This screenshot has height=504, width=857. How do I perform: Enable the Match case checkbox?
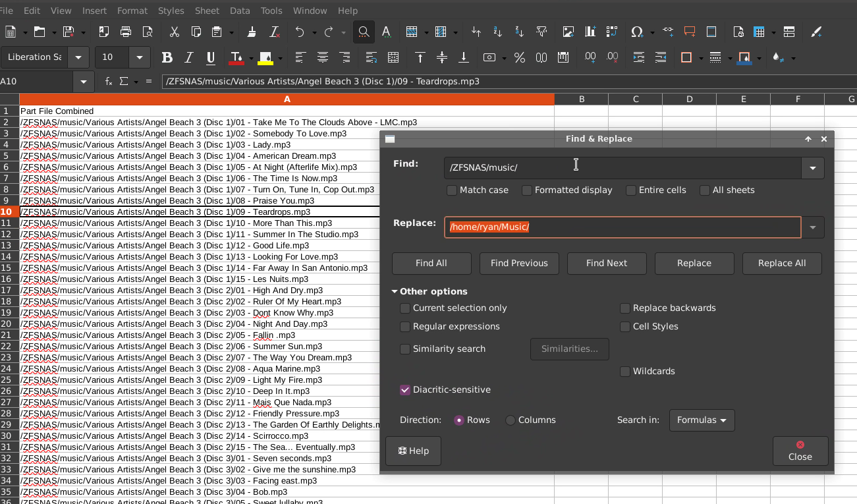click(452, 190)
